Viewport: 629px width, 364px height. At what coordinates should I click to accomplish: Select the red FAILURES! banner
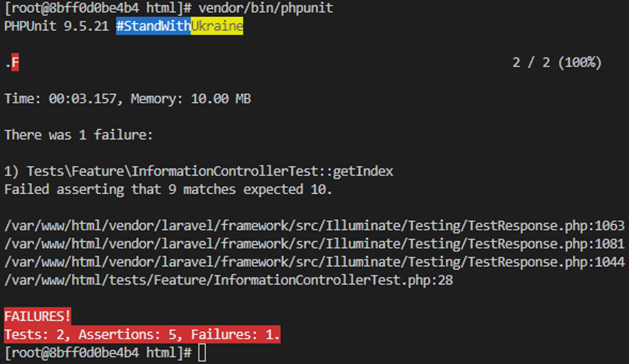38,316
